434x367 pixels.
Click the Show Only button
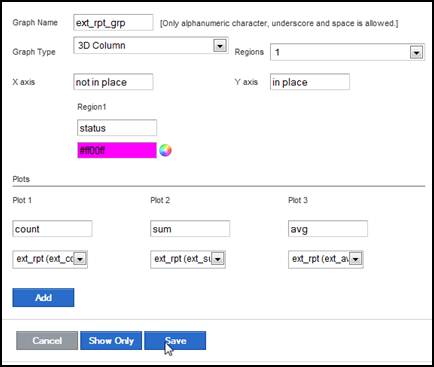pos(111,341)
